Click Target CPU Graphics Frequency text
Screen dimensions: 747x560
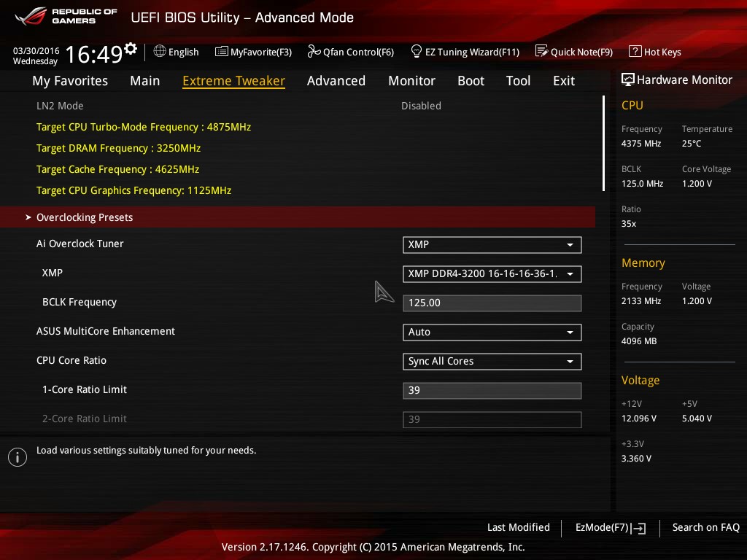pyautogui.click(x=134, y=190)
